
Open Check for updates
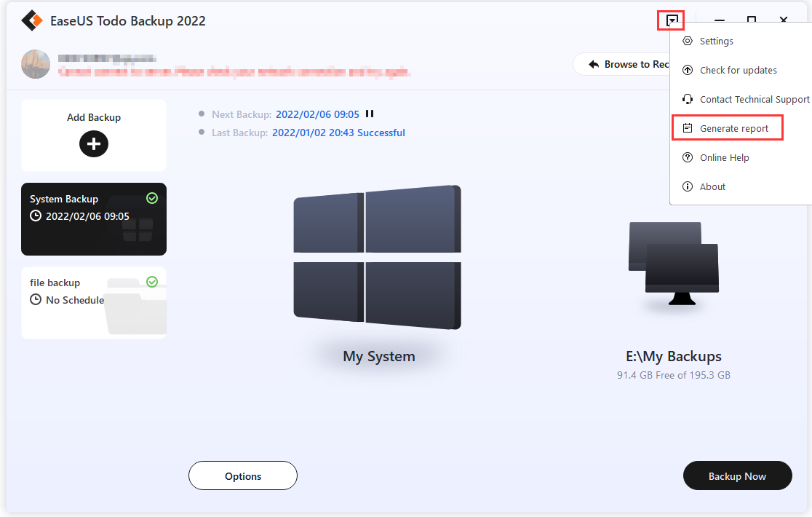(739, 70)
